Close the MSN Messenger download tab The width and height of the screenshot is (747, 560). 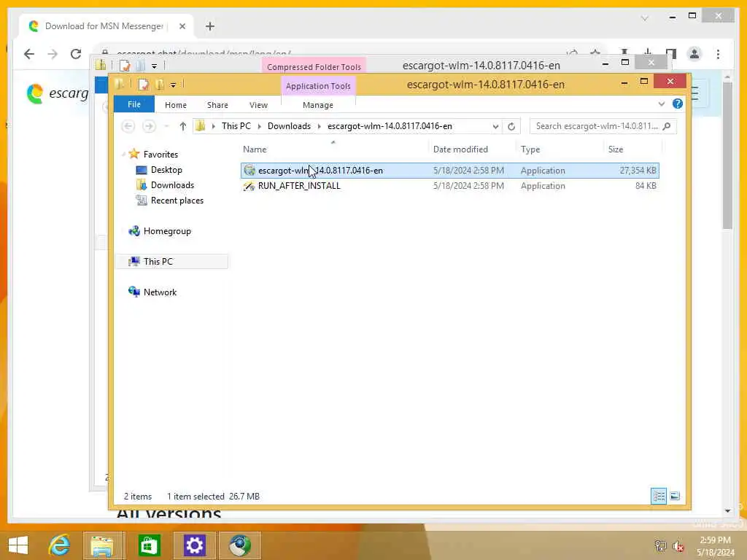pyautogui.click(x=182, y=26)
